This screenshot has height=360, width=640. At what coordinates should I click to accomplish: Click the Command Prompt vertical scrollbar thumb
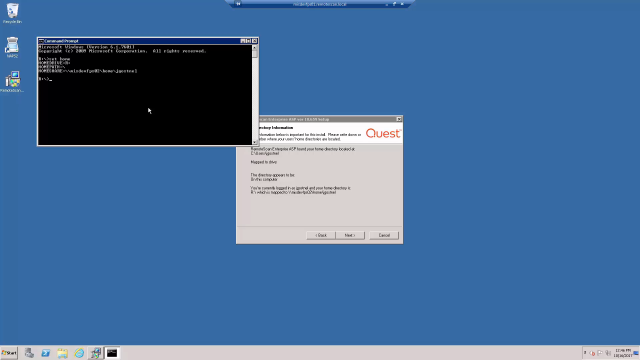pyautogui.click(x=255, y=54)
